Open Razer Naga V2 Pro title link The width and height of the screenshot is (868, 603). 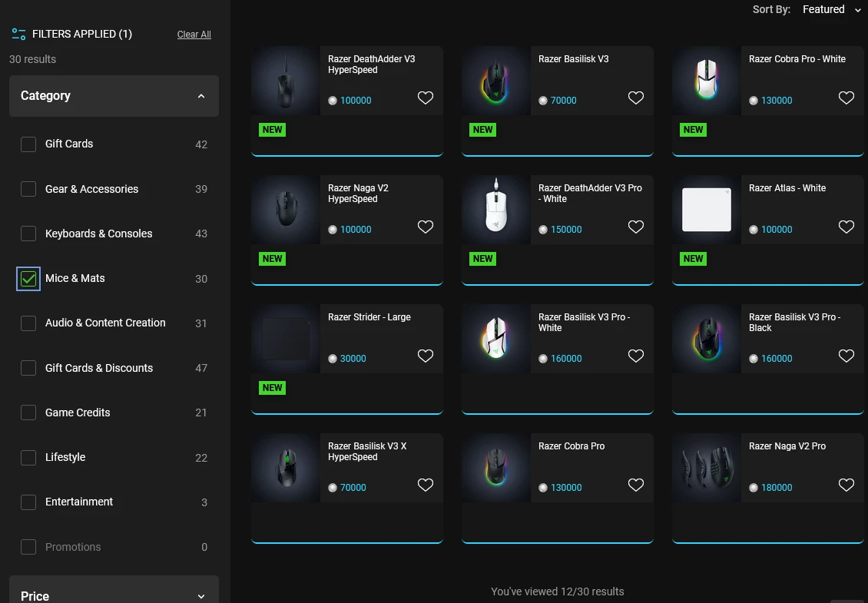(x=787, y=446)
